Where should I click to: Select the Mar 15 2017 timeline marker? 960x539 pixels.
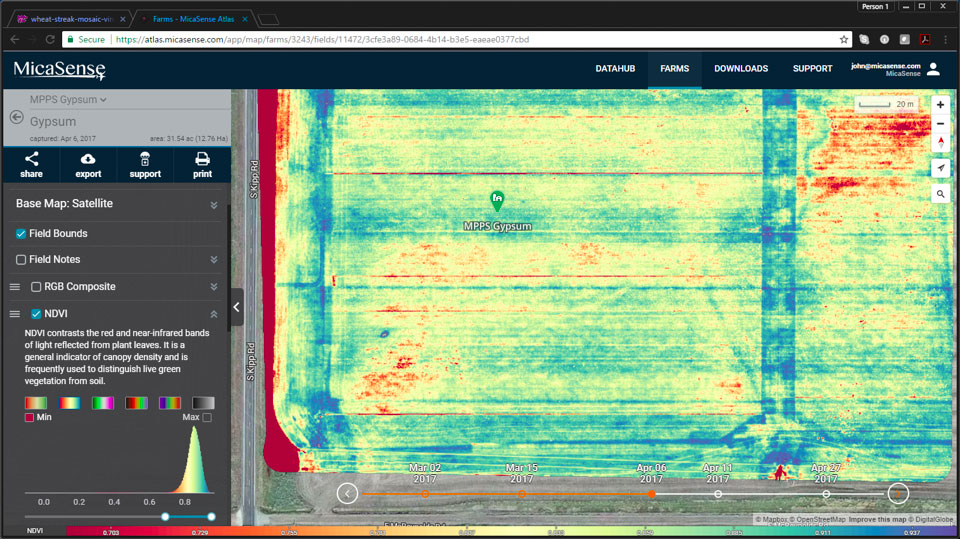click(521, 493)
